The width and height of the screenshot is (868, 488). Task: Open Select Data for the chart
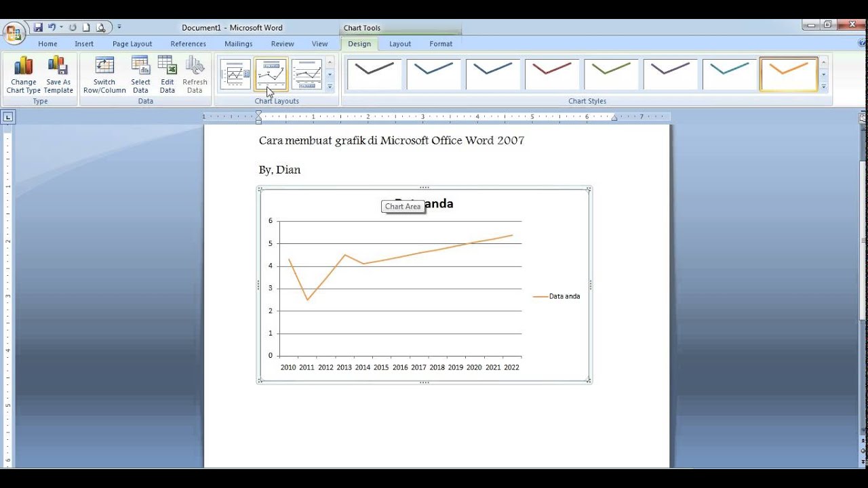point(140,75)
